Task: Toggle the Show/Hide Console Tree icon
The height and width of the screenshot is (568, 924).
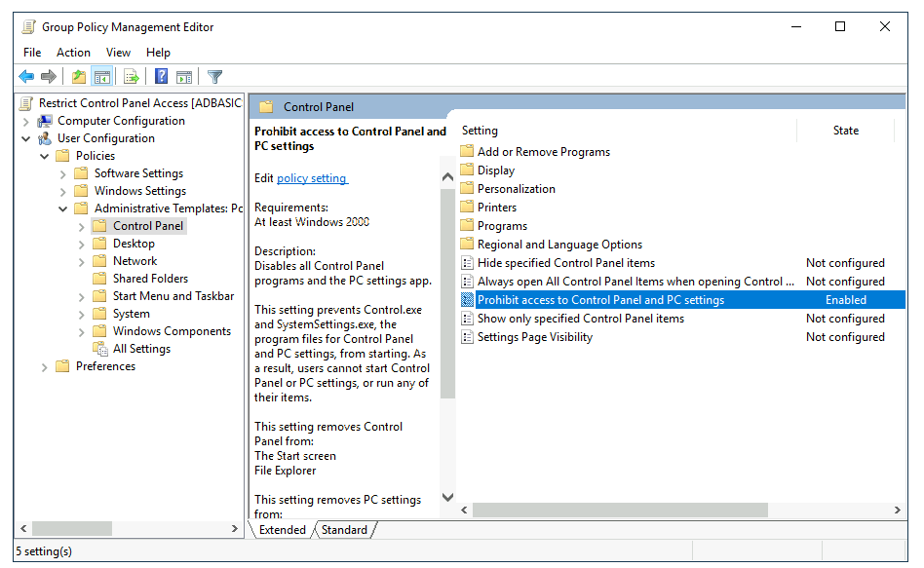Action: coord(102,77)
